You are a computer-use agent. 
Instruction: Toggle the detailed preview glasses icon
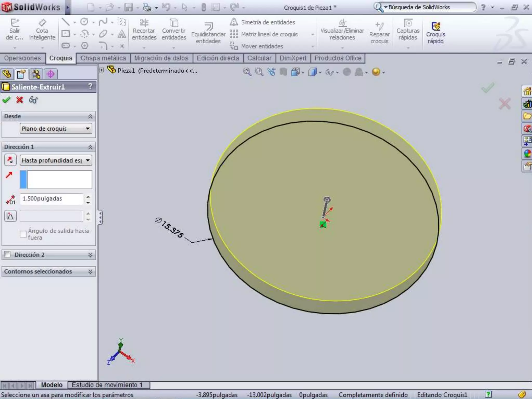pos(33,100)
